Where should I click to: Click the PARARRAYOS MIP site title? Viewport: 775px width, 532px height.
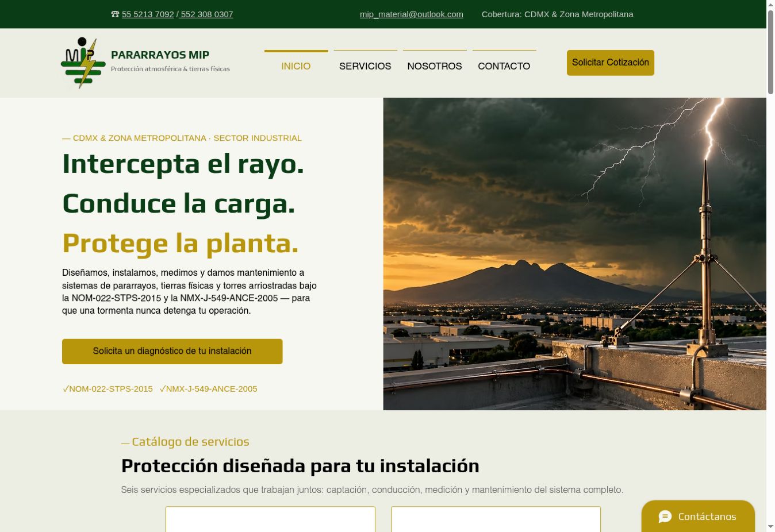(x=160, y=55)
